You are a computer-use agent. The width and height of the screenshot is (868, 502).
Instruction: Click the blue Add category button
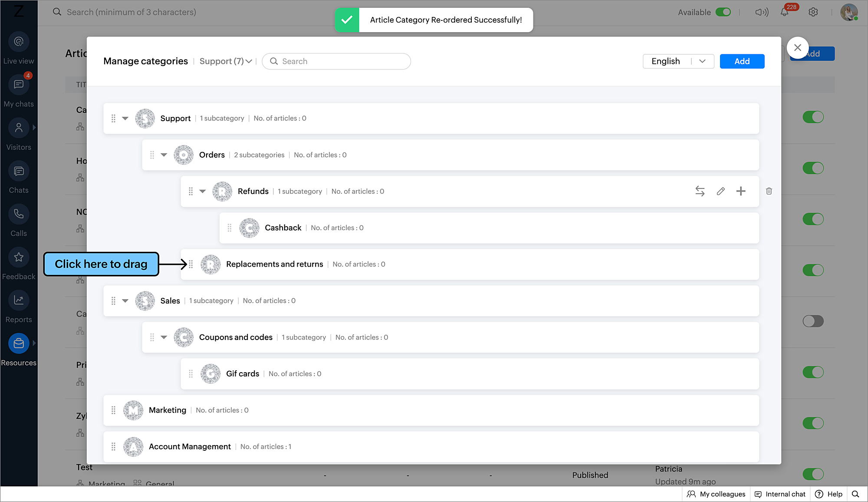[x=742, y=61]
